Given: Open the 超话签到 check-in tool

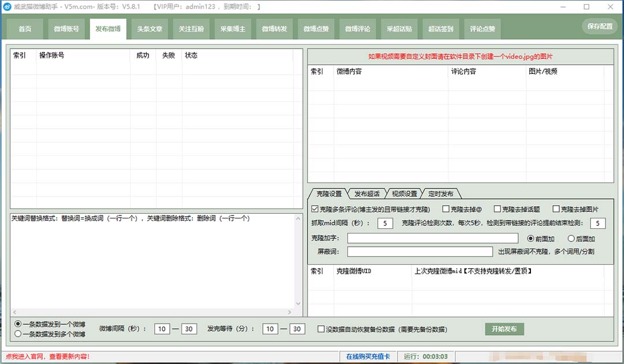Looking at the screenshot, I should click(440, 28).
